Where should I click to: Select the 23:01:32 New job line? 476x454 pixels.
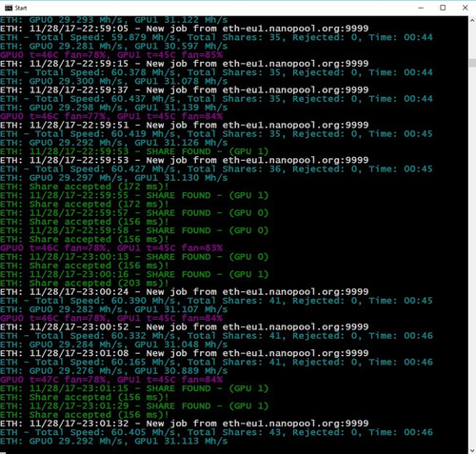click(185, 424)
